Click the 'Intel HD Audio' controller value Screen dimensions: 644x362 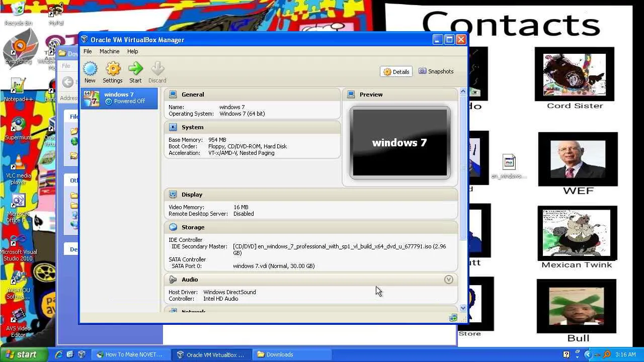(221, 299)
